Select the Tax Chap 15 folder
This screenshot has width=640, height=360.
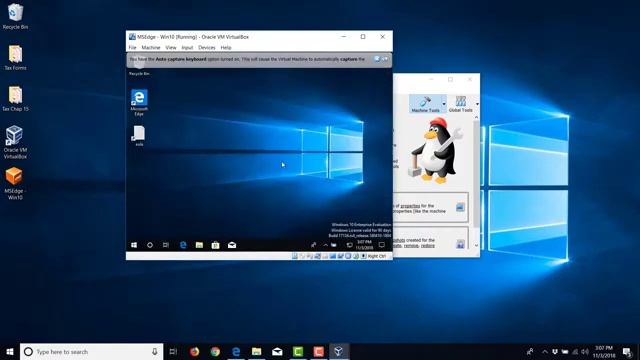[x=15, y=99]
